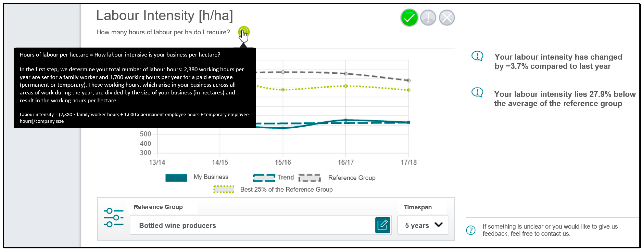Click the 15/16 best 25% data point
Screen dimensions: 644x252
[283, 90]
